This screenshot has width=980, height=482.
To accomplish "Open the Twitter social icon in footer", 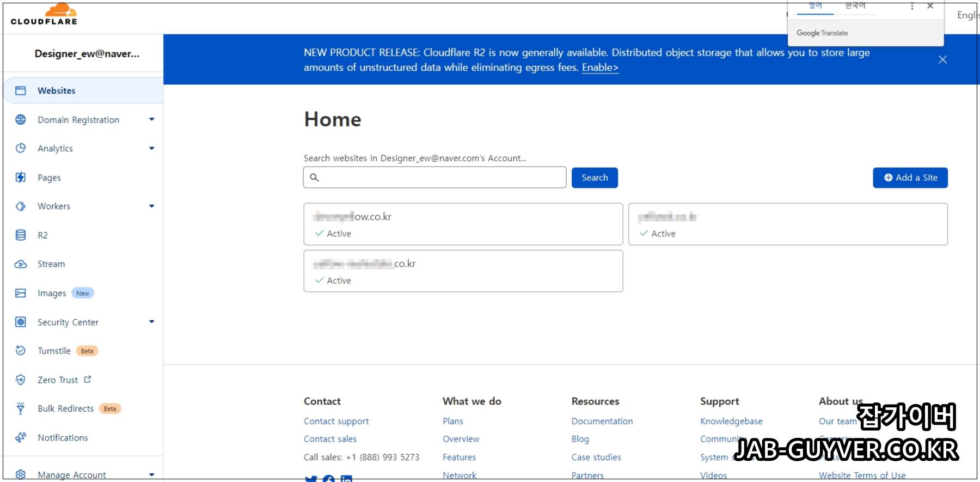I will click(311, 478).
